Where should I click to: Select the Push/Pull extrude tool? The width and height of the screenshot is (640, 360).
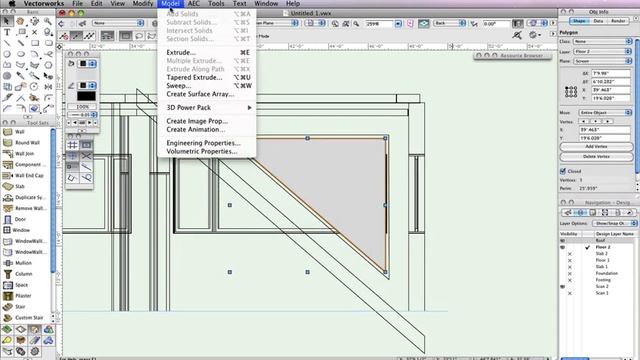click(34, 109)
